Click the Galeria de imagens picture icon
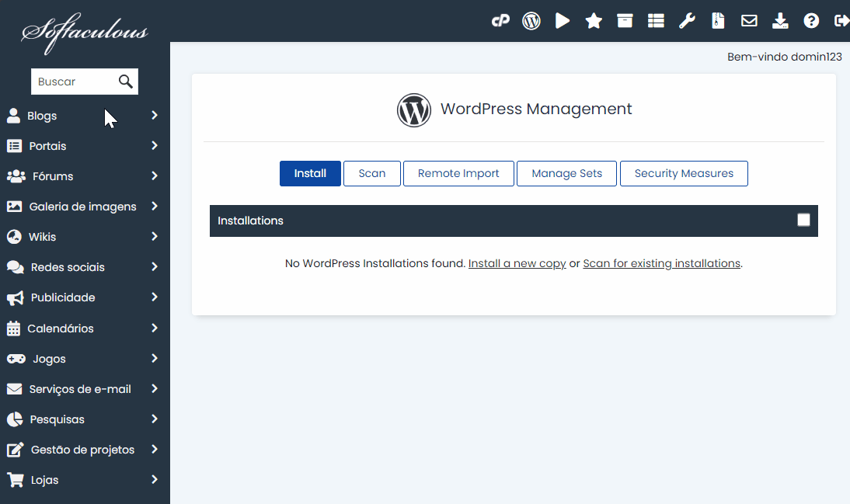Image resolution: width=850 pixels, height=504 pixels. [14, 207]
